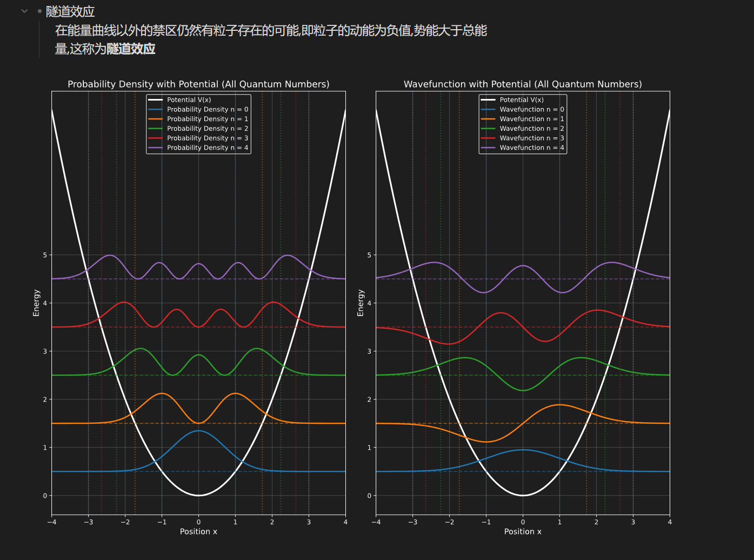Click the orange Wavefunction n = 1 legend swatch
754x560 pixels.
(x=488, y=119)
